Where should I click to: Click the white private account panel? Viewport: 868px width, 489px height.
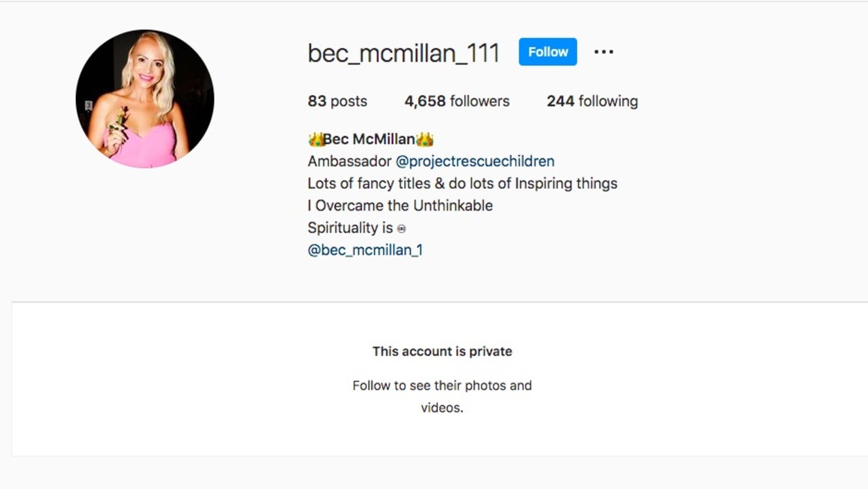(439, 379)
